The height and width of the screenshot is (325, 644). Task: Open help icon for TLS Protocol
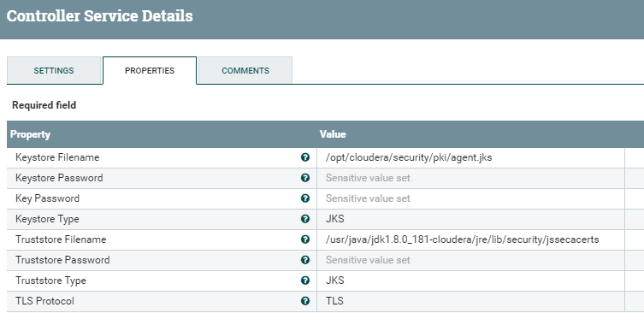tap(305, 301)
